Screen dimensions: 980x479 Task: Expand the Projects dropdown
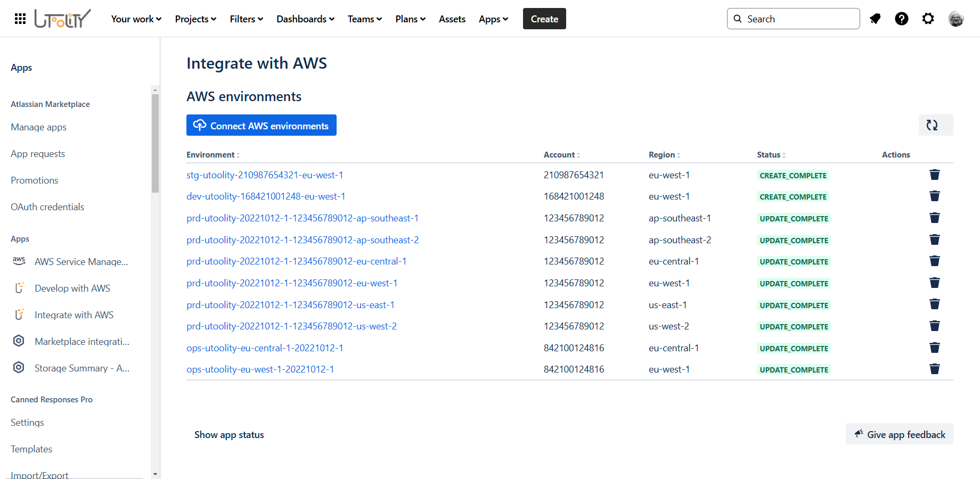[x=195, y=19]
